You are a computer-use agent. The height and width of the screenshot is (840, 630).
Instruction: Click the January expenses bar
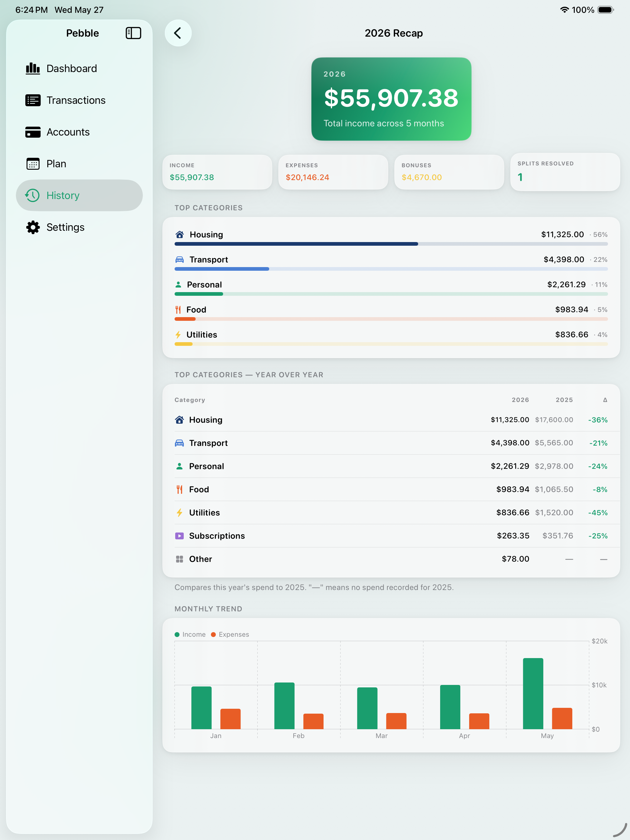[230, 719]
